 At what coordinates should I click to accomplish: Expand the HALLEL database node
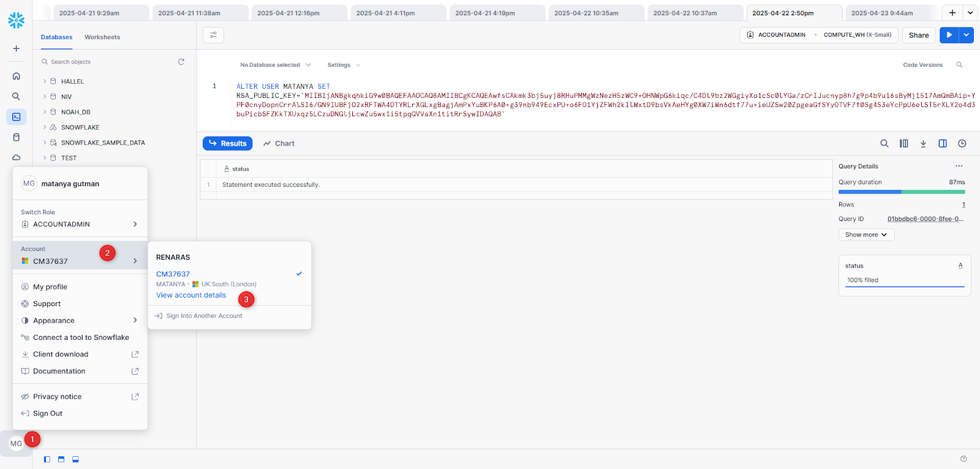point(45,81)
